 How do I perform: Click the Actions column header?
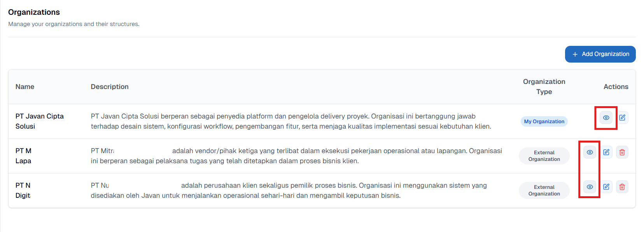(616, 87)
